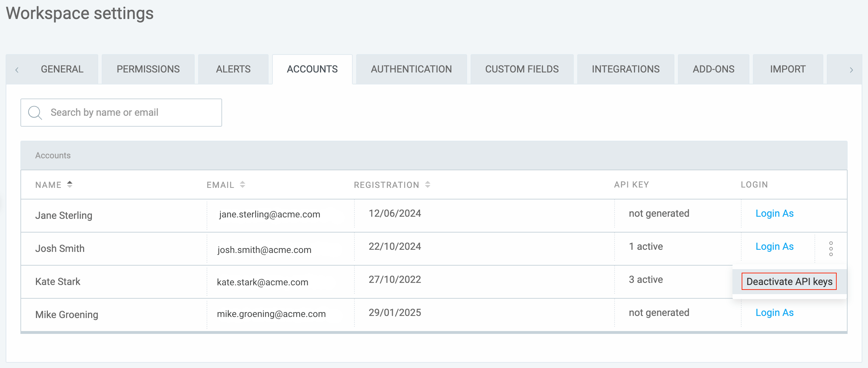This screenshot has height=368, width=868.
Task: Open three-dot menu for Josh Smith
Action: 831,249
